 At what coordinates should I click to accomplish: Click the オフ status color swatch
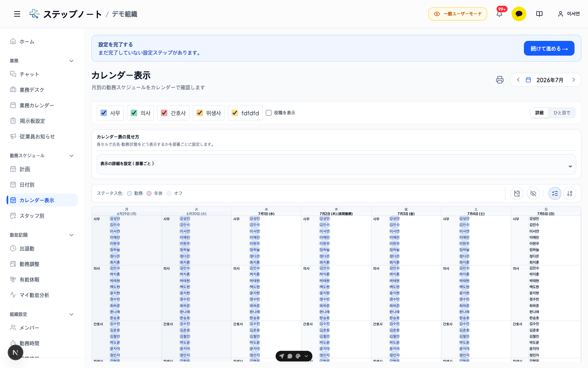coord(169,193)
